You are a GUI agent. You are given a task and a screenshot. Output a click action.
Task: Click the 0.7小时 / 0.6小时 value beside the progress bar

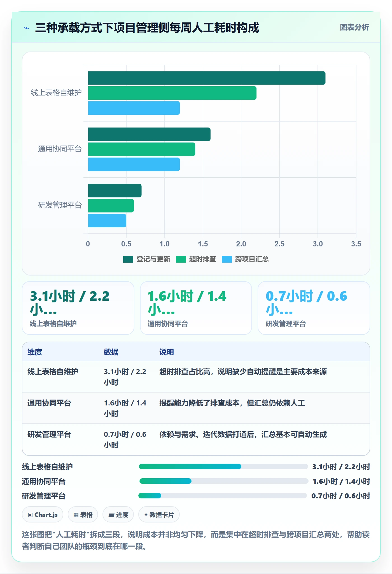[x=341, y=496]
